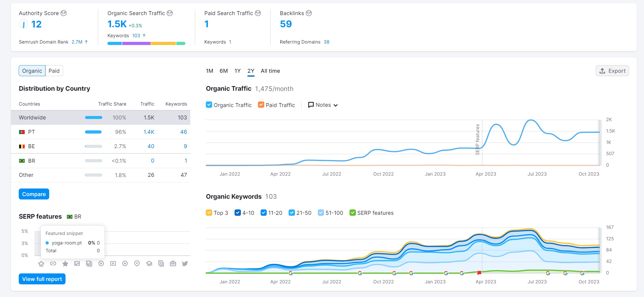Select the Worldwide row in country table
The height and width of the screenshot is (297, 644).
pyautogui.click(x=101, y=117)
